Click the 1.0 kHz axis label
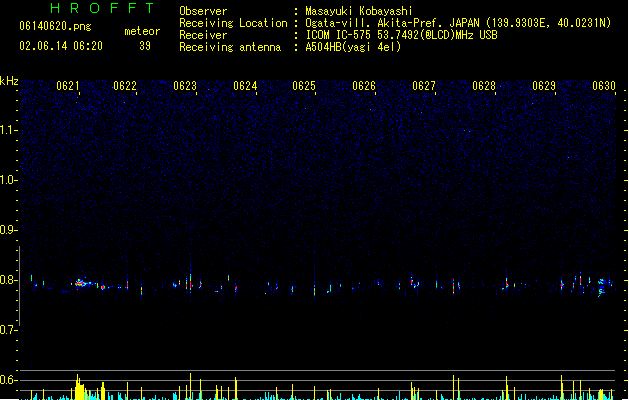The width and height of the screenshot is (629, 400). 8,180
